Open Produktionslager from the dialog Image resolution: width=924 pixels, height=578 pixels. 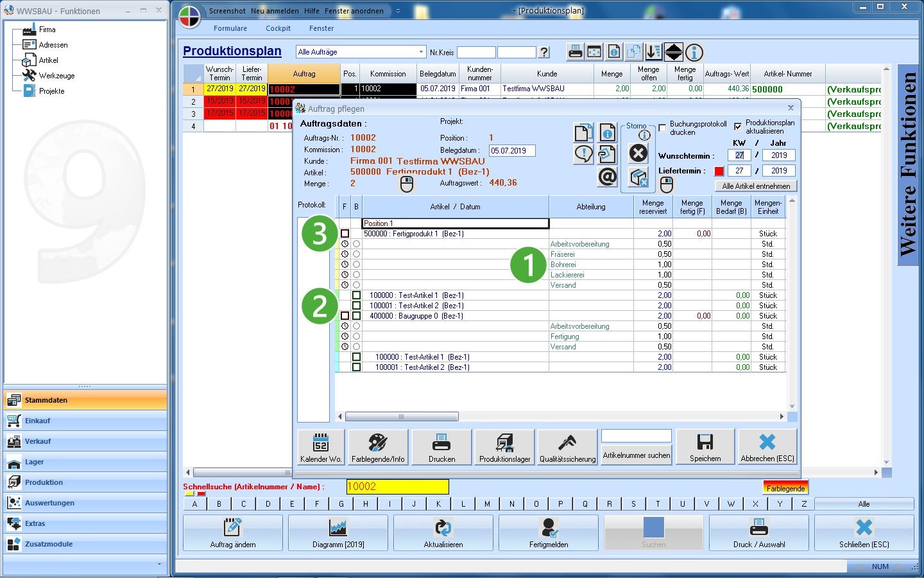tap(505, 447)
